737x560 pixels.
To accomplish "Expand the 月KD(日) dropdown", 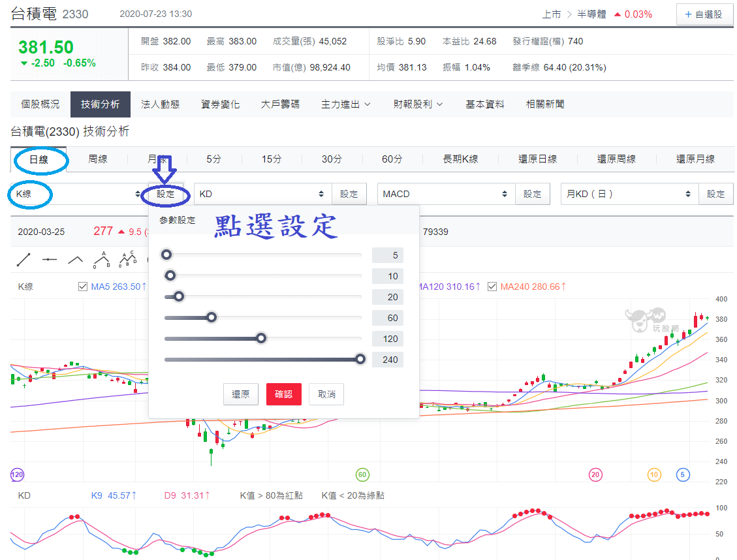I will pos(629,194).
